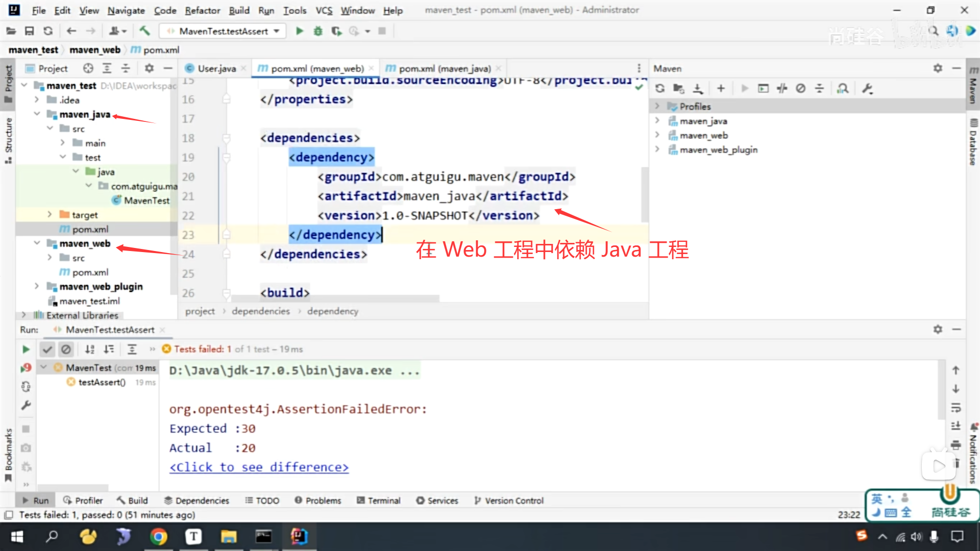The image size is (980, 551).
Task: Expand maven_web_plugin in Project tree
Action: point(37,286)
